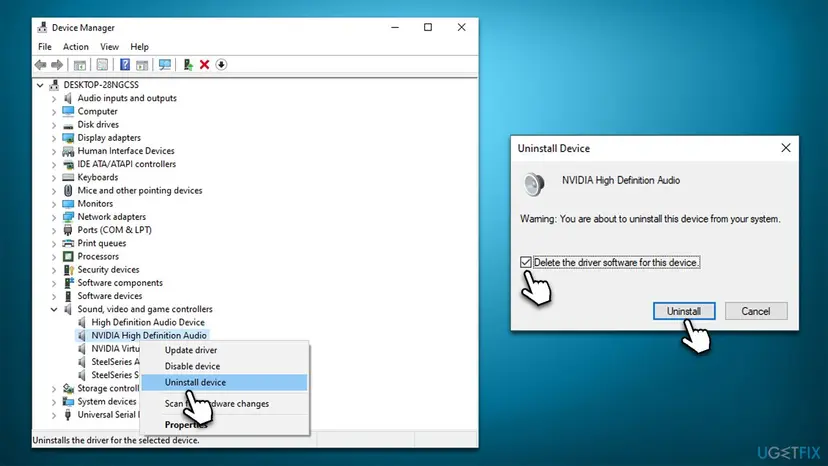Click the Forward arrow in Device Manager toolbar

57,64
